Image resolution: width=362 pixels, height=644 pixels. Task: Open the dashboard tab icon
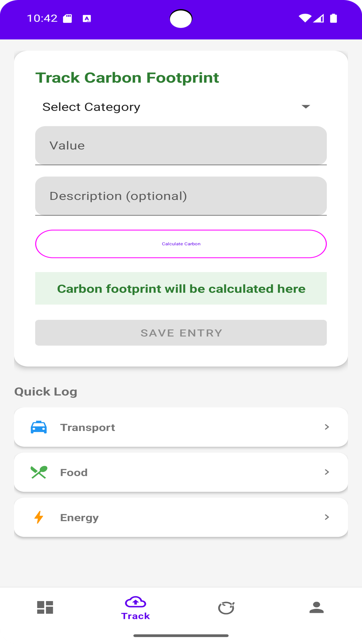point(45,607)
